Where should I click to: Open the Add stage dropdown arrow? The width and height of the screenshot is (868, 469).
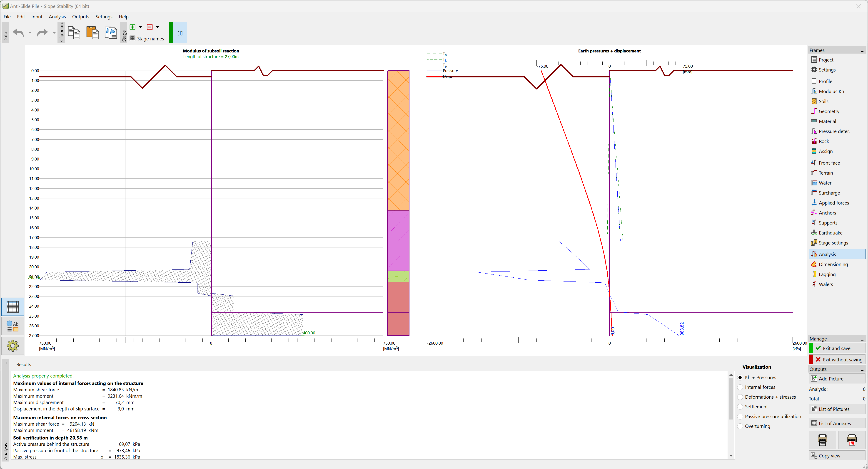point(140,27)
